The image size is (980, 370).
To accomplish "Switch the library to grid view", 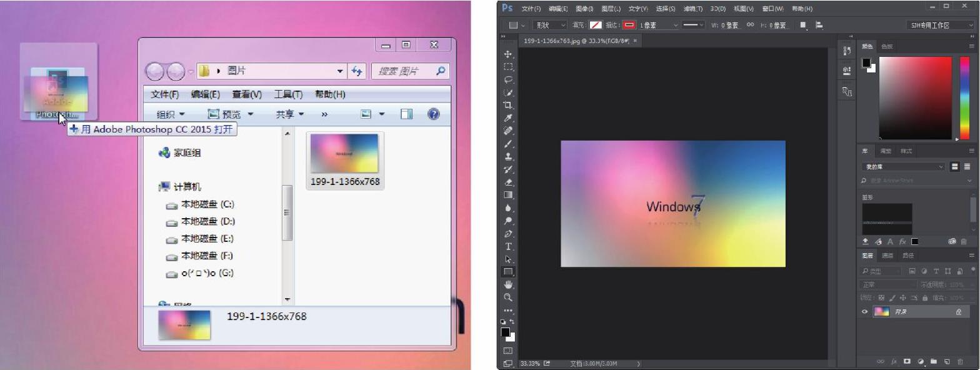I will 954,167.
